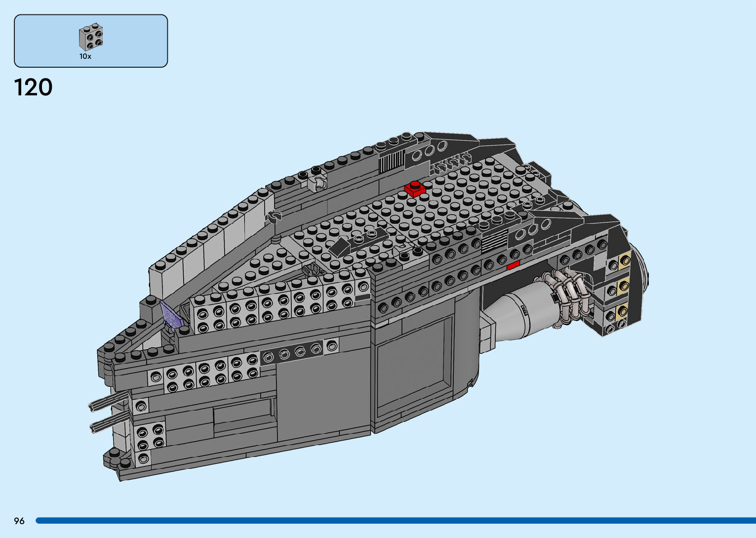
Task: Click the red tile on ship's side
Action: pyautogui.click(x=513, y=266)
